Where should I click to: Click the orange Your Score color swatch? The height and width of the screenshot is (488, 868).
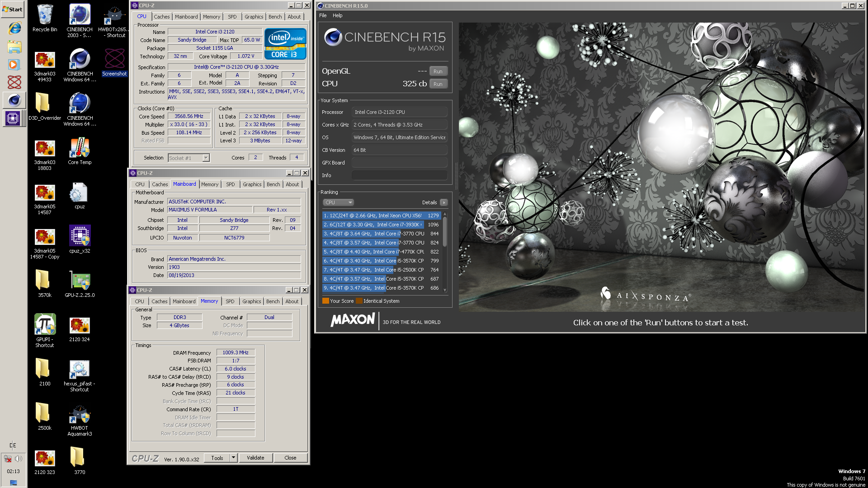(325, 301)
